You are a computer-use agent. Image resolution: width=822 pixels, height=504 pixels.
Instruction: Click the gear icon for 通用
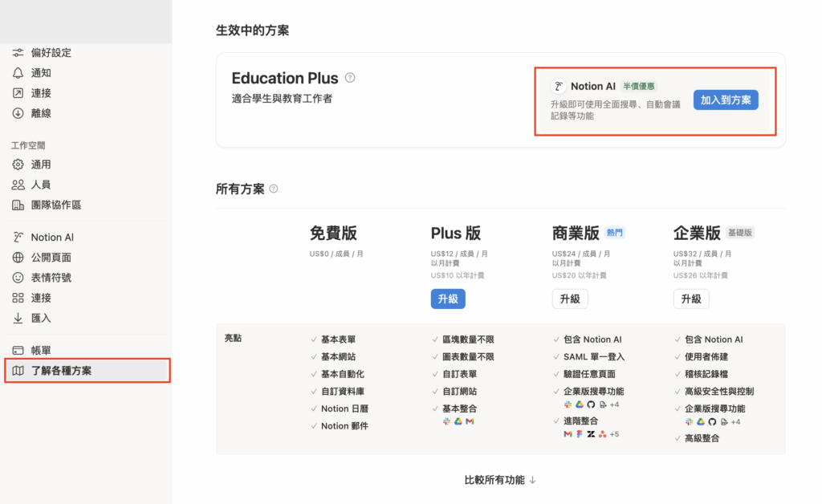point(18,165)
